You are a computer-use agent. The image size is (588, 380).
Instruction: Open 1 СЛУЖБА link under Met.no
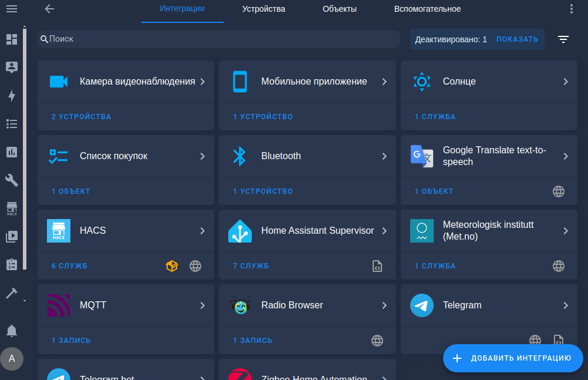point(435,266)
